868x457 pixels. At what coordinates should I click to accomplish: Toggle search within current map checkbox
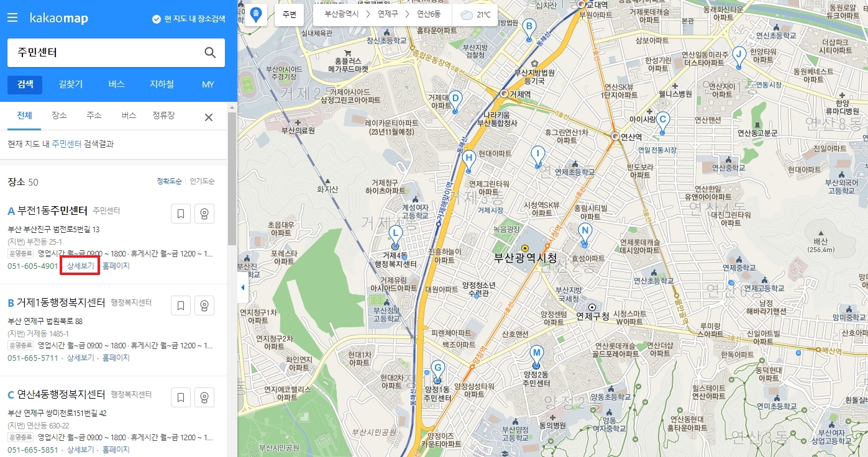pos(189,19)
